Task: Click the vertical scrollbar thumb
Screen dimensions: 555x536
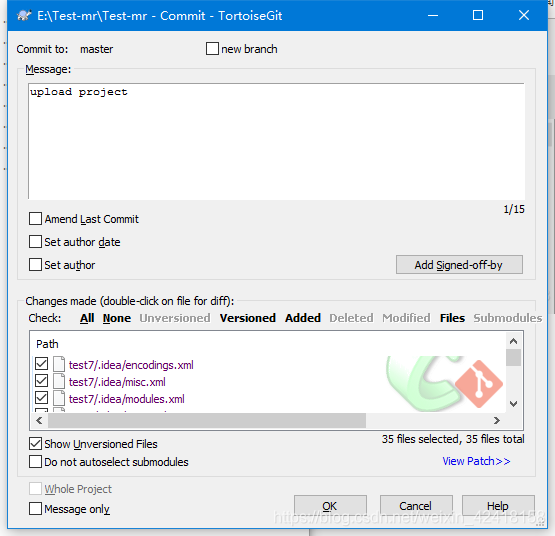Action: (513, 358)
